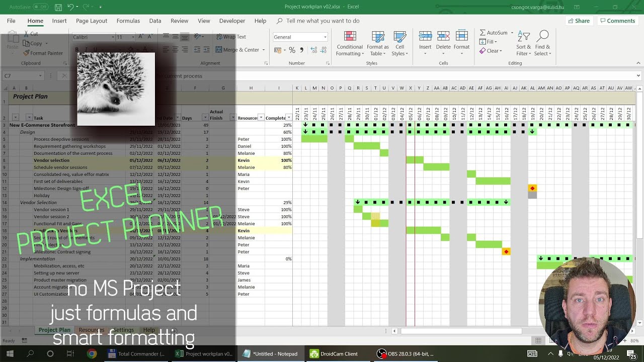Click the Share button

pyautogui.click(x=579, y=21)
